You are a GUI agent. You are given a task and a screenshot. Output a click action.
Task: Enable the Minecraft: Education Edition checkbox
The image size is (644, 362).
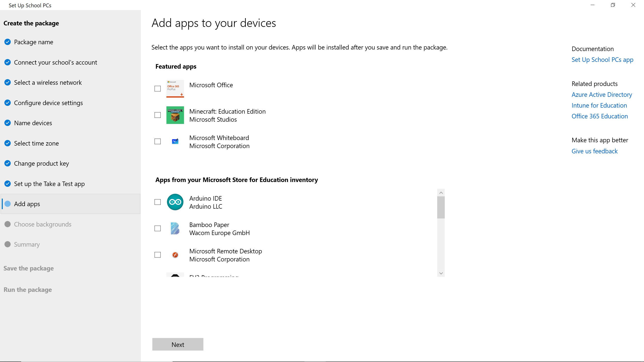pos(157,115)
